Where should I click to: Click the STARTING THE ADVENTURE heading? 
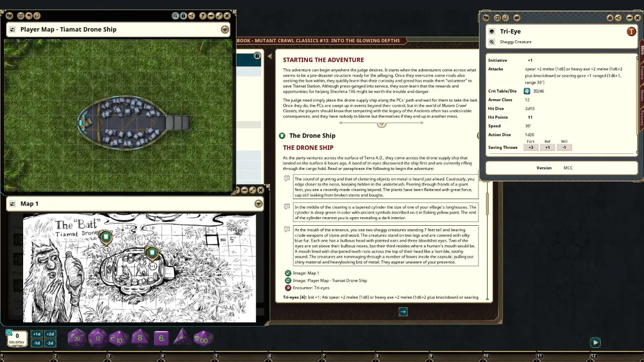pos(323,60)
